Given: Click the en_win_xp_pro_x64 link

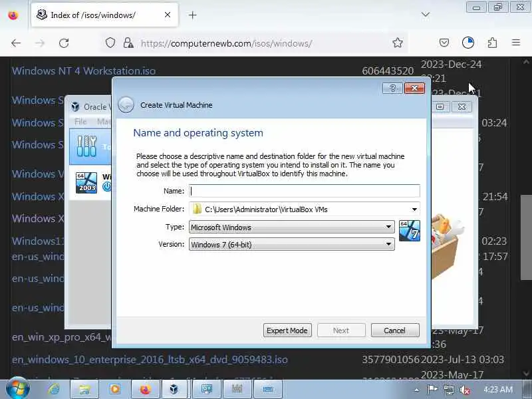Looking at the screenshot, I should coord(61,337).
